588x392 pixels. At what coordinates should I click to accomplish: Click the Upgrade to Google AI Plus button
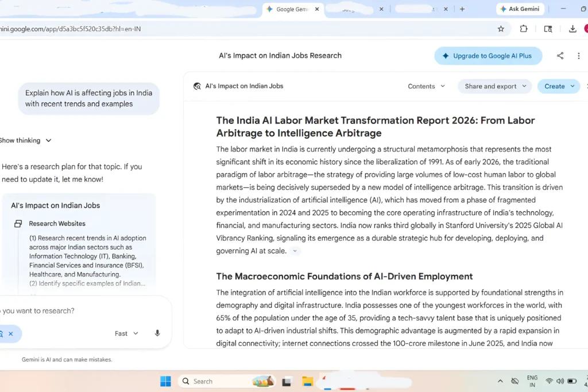pos(488,56)
